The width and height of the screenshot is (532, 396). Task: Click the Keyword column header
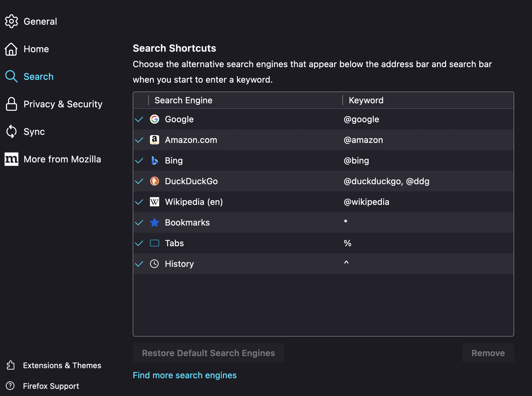(366, 100)
